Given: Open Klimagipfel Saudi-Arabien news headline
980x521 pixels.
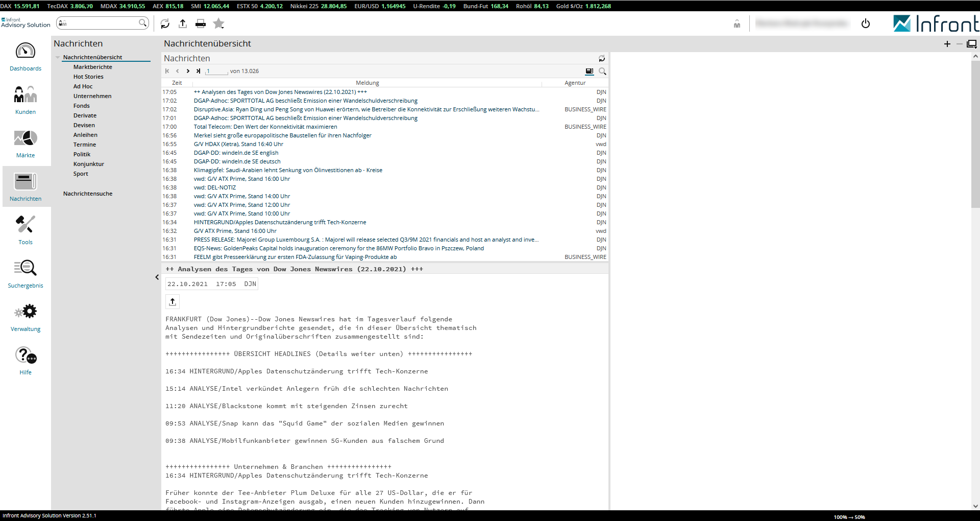Looking at the screenshot, I should pos(288,170).
